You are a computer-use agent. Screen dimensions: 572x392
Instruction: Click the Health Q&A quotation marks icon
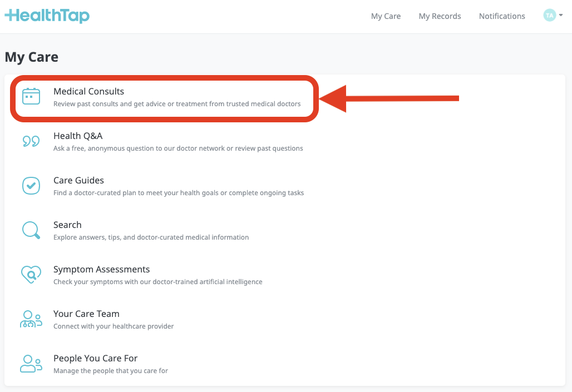pos(31,141)
